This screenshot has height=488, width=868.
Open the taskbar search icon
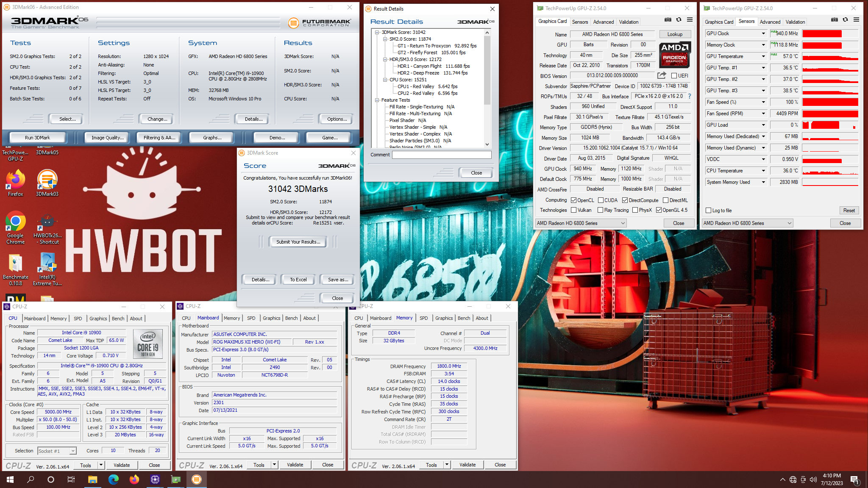[31, 480]
